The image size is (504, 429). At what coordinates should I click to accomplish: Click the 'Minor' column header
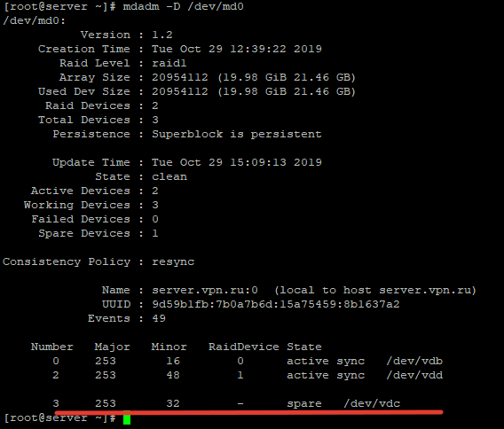coord(169,347)
